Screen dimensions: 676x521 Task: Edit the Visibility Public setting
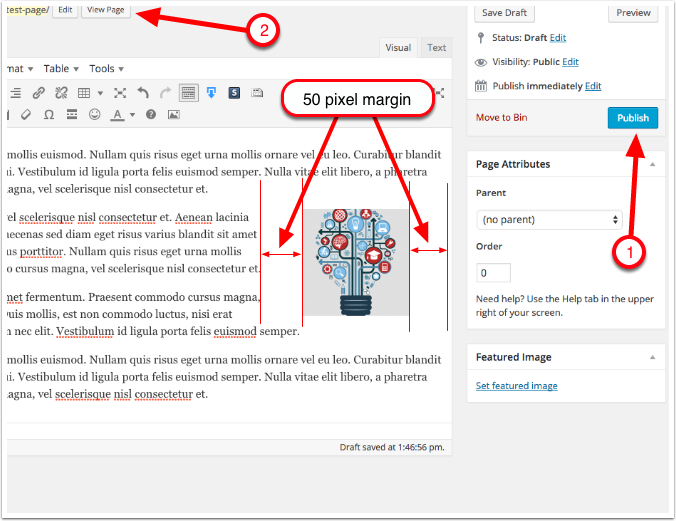click(x=570, y=62)
